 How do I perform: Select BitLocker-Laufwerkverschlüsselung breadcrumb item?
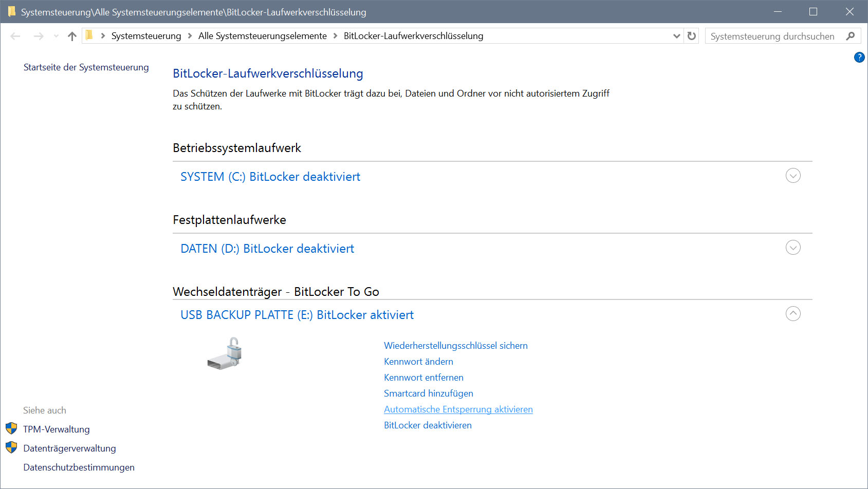pos(414,36)
